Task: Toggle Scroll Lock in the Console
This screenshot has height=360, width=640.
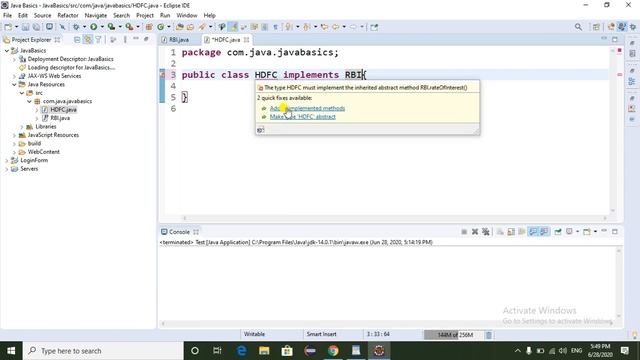Action: 511,232
